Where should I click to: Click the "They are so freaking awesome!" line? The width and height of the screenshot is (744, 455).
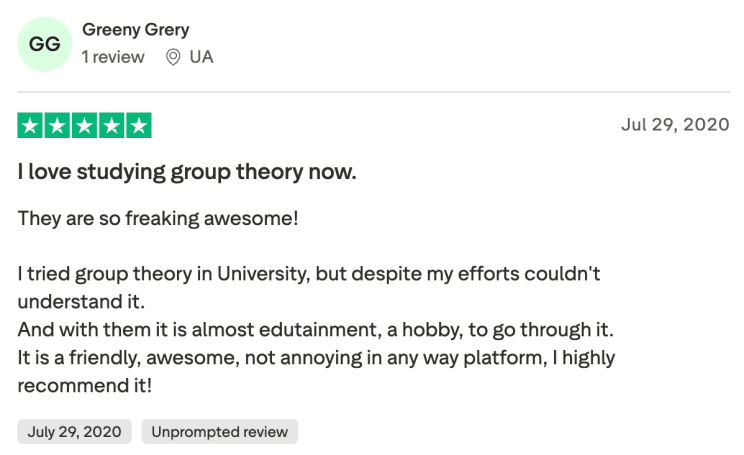pos(158,218)
